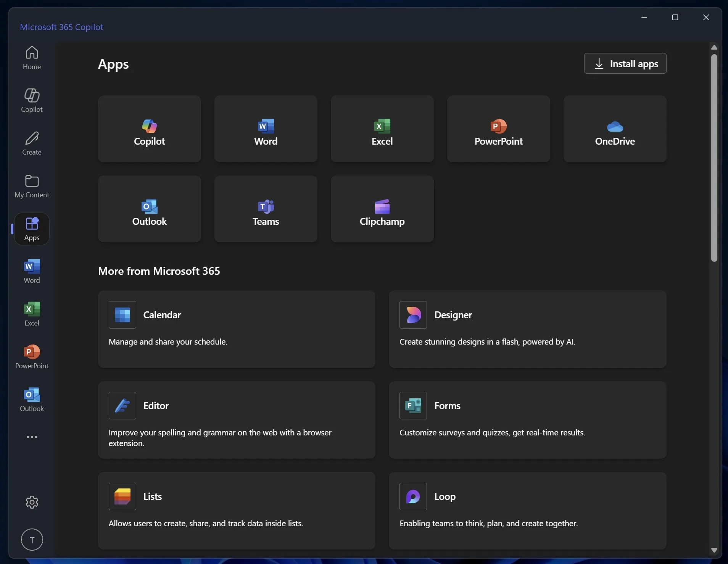728x564 pixels.
Task: Open the Create section from the sidebar
Action: [32, 143]
